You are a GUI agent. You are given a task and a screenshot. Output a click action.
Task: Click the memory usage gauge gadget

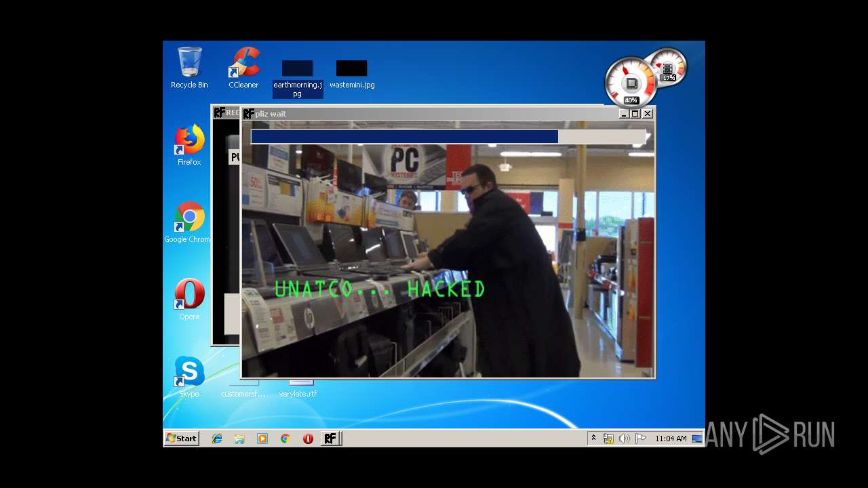669,66
